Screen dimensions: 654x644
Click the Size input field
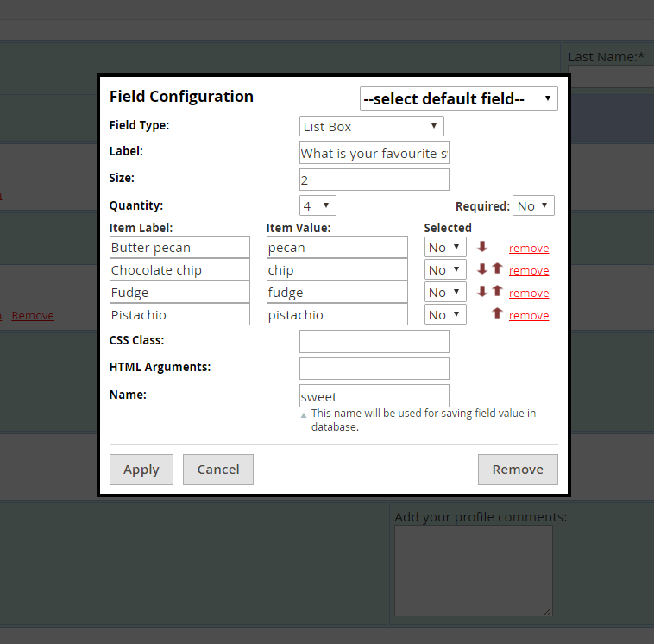374,180
